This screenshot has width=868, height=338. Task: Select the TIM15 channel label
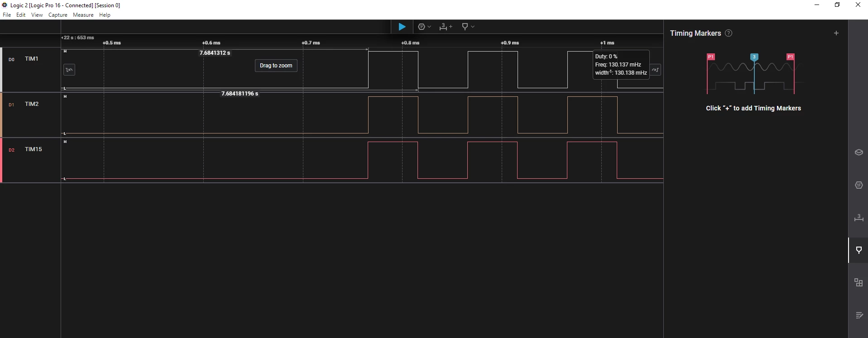[x=34, y=149]
